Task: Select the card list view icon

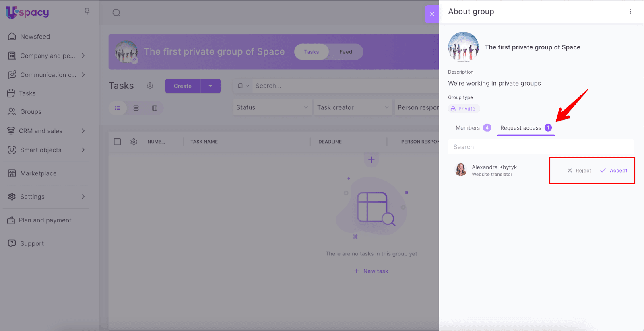Action: [x=136, y=108]
